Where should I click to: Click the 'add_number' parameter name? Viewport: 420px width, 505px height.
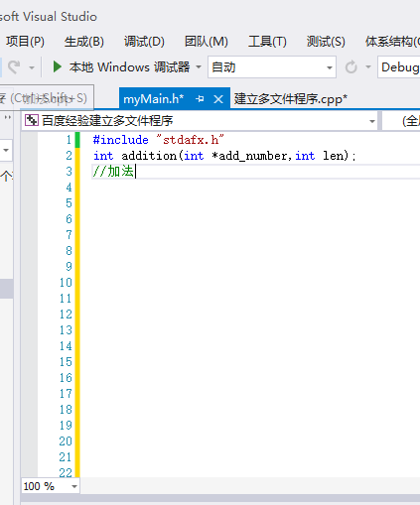(252, 156)
